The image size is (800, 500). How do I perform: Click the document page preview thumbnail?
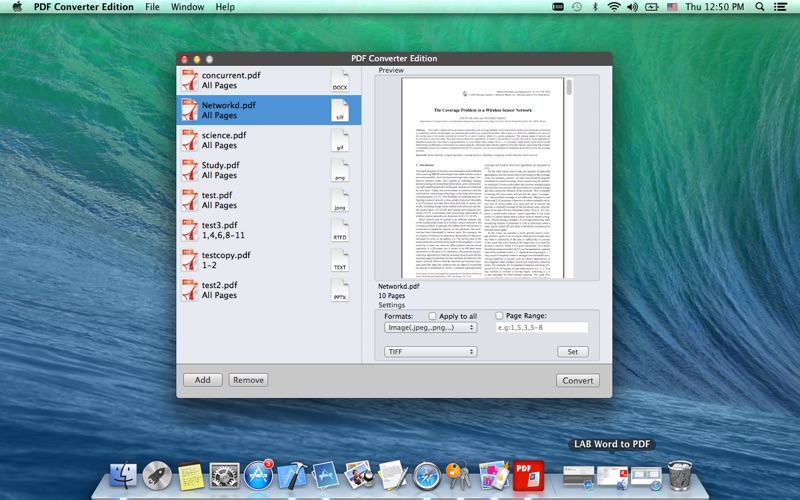click(x=483, y=178)
